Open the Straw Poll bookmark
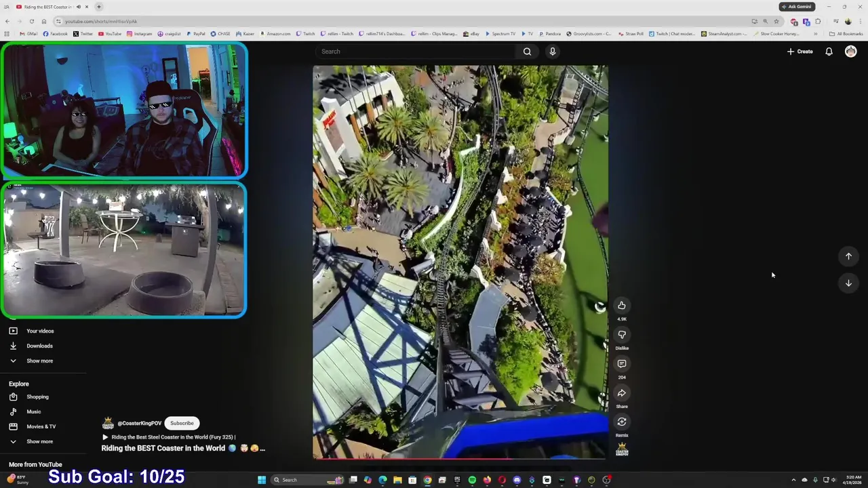Image resolution: width=868 pixels, height=488 pixels. (x=631, y=33)
